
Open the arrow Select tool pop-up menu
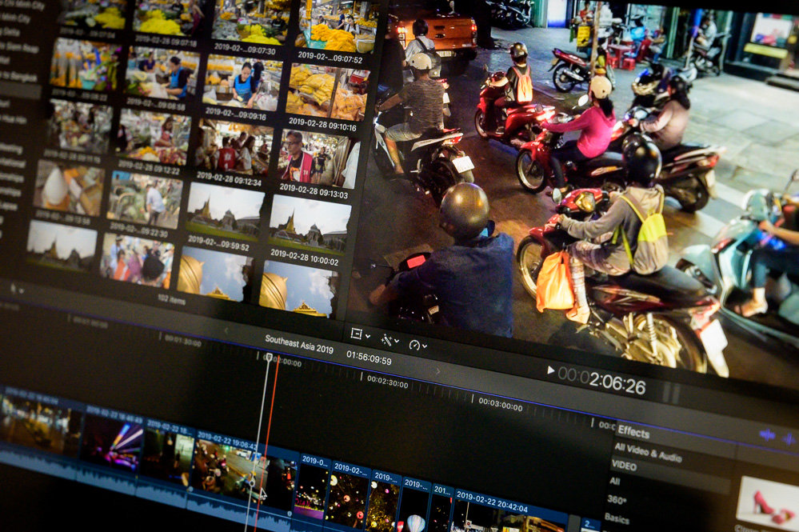[17, 289]
